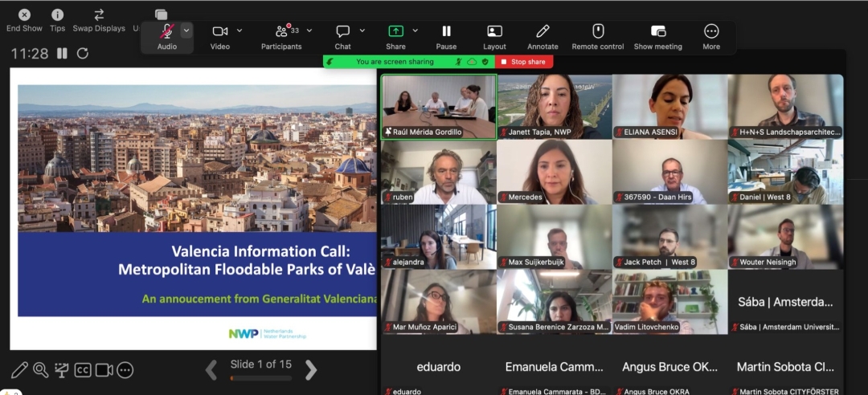Image resolution: width=868 pixels, height=395 pixels.
Task: Select eduardo's participant tile
Action: [x=439, y=365]
